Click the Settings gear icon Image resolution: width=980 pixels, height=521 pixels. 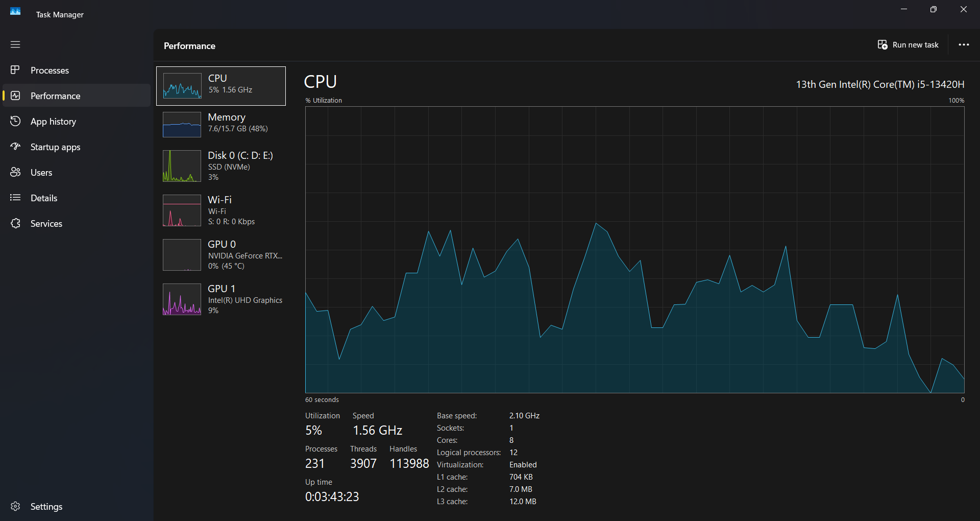[15, 506]
